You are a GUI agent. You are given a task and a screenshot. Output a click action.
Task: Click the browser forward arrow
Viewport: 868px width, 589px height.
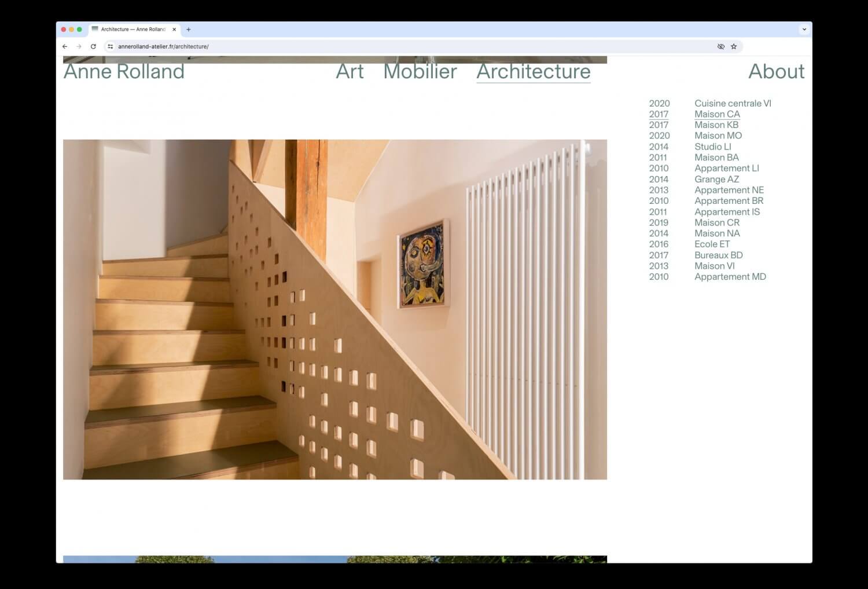click(x=79, y=46)
